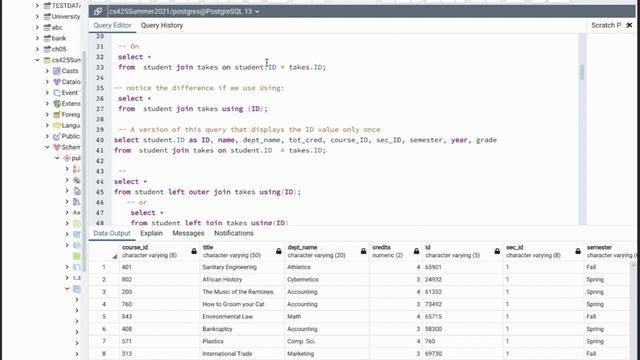Image resolution: width=640 pixels, height=360 pixels.
Task: Click the public schema icon
Action: click(67, 158)
